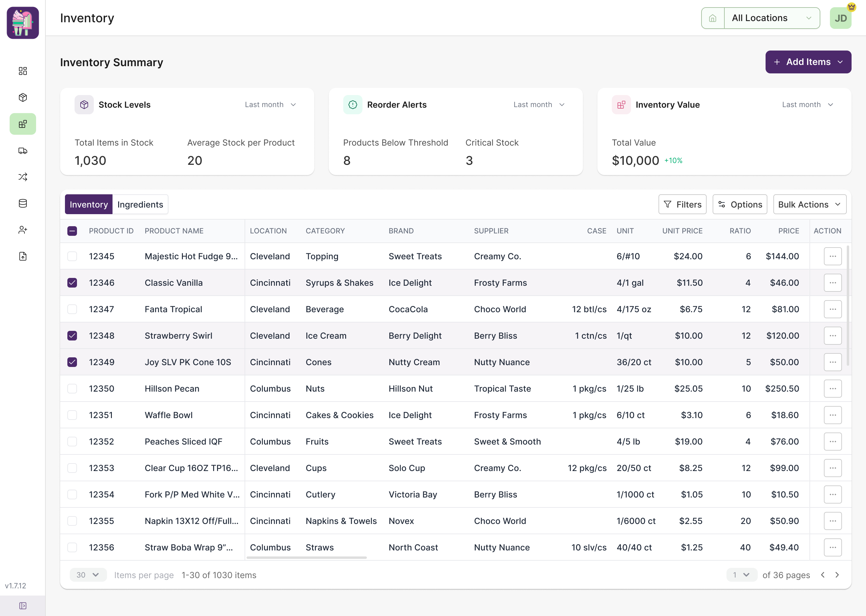Click the Reorder Alerts clock icon
This screenshot has height=616, width=866.
[353, 105]
